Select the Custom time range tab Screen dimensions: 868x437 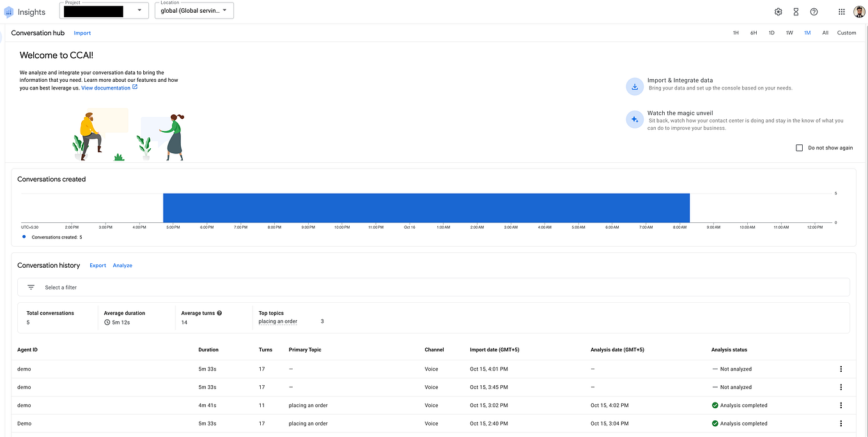click(x=846, y=32)
